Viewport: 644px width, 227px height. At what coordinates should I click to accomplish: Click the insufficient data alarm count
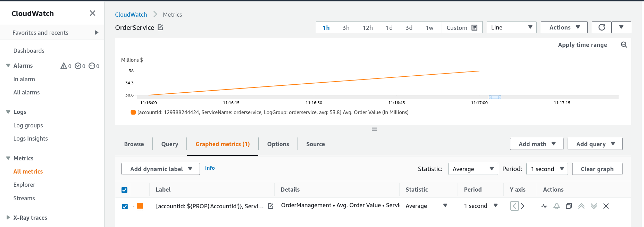pos(94,66)
